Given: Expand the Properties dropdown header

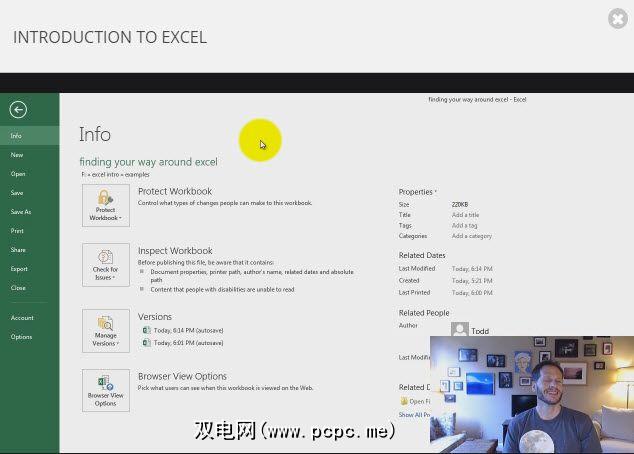Looking at the screenshot, I should [x=418, y=192].
